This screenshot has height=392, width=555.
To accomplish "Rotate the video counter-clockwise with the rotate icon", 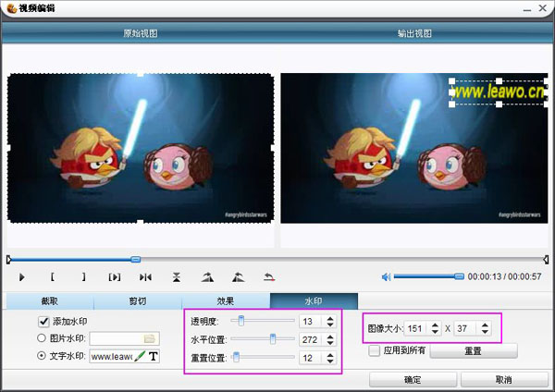I will click(x=239, y=277).
